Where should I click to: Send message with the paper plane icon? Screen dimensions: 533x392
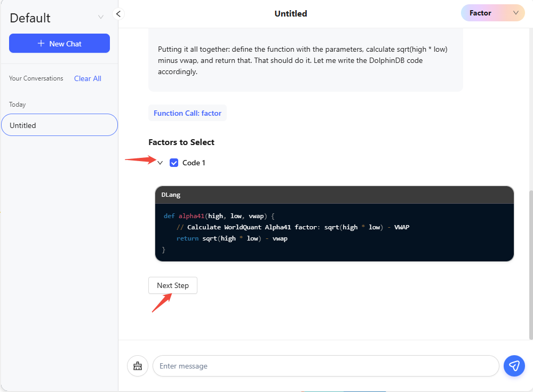coord(514,366)
